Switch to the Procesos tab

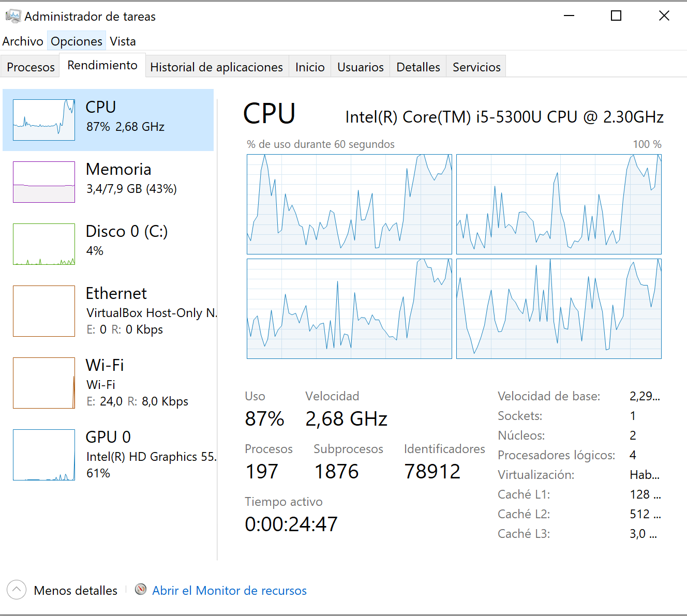coord(31,67)
